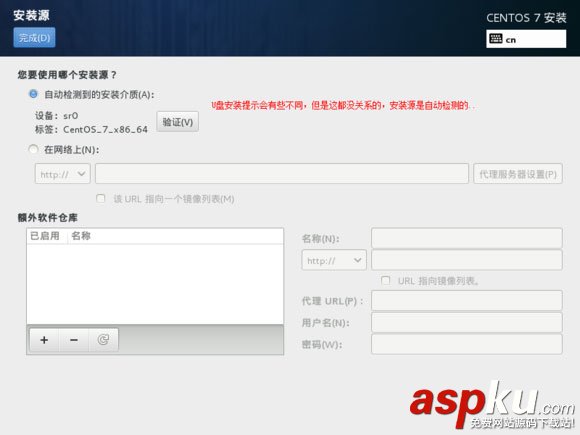The height and width of the screenshot is (435, 580).
Task: Click the CentOS_7_x86_64 label text
Action: pos(105,129)
